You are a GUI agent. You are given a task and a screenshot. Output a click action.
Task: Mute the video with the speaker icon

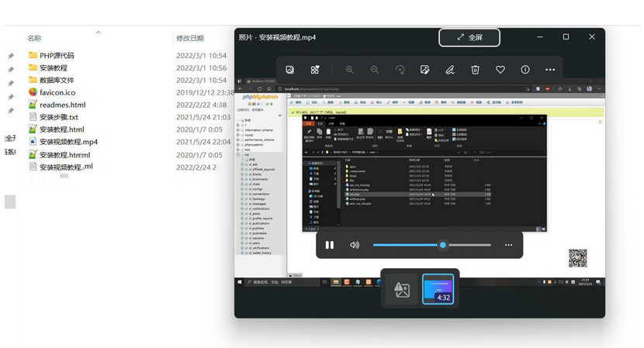click(355, 245)
